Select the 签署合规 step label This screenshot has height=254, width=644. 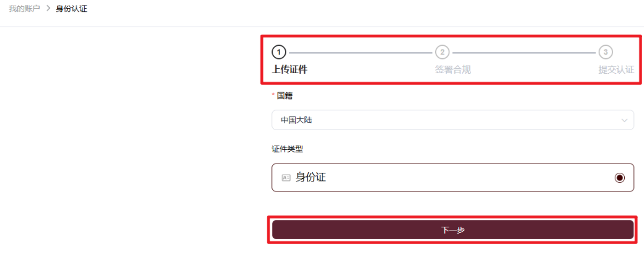452,70
